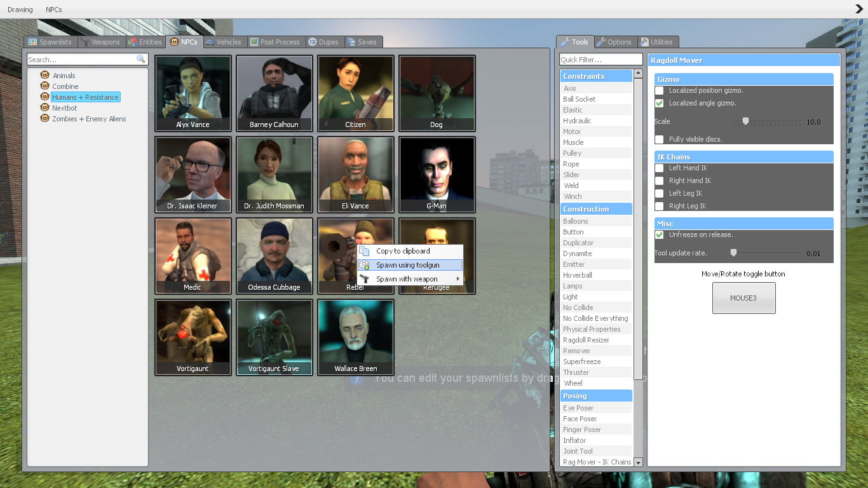Select the Weld tool in the tool list
This screenshot has height=488, width=868.
point(596,186)
